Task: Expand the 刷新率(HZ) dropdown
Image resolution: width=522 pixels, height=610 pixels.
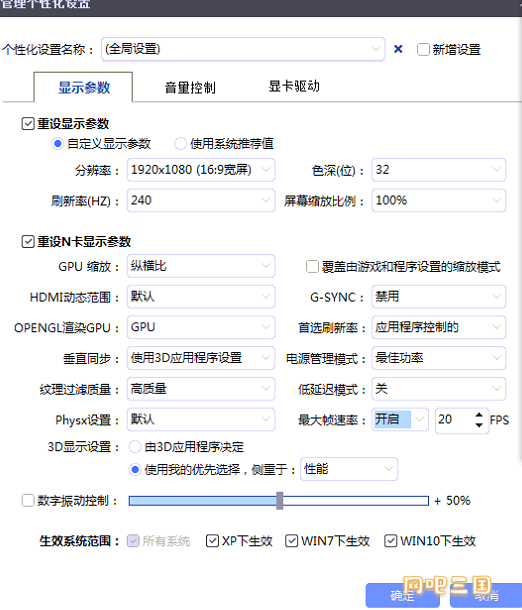Action: [x=201, y=201]
